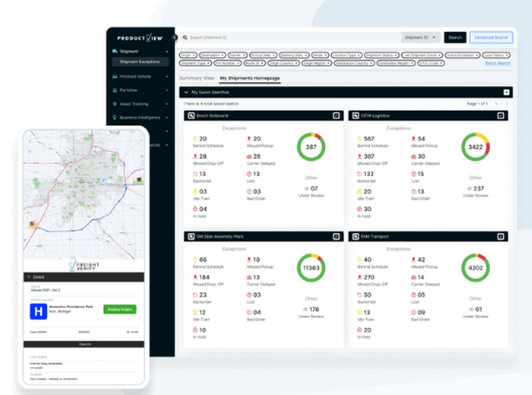Click the PartView box icon
532x395 pixels.
click(115, 90)
